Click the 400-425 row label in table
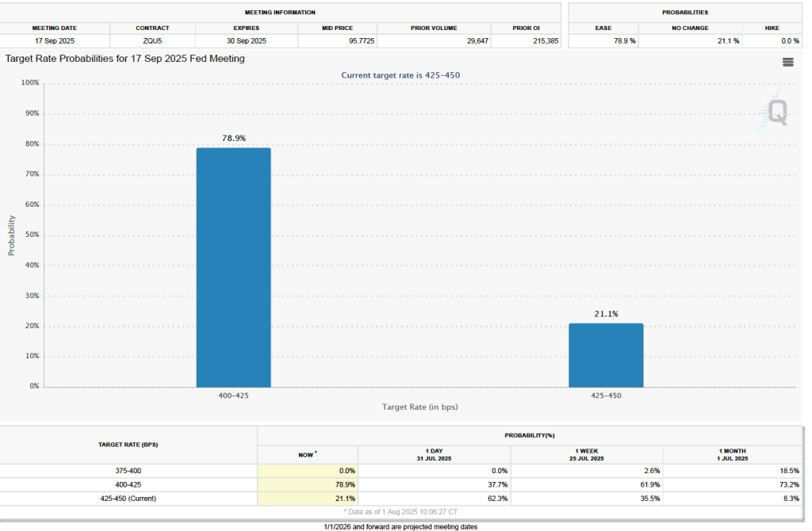Screen dimensions: 812x531 128,484
